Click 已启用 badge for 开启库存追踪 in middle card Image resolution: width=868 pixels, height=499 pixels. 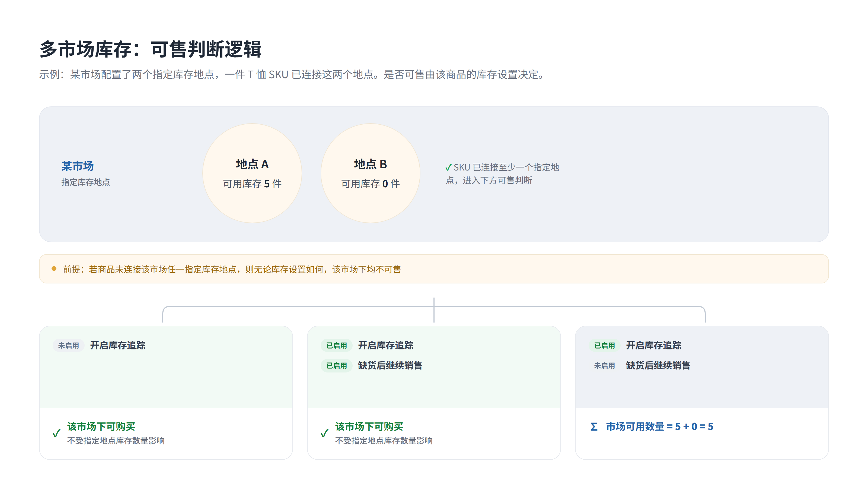point(337,345)
